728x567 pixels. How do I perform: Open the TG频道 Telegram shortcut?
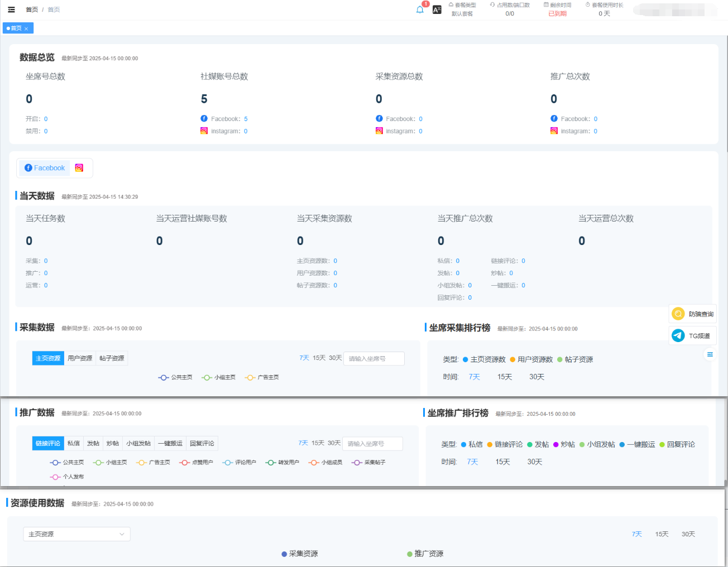[693, 336]
